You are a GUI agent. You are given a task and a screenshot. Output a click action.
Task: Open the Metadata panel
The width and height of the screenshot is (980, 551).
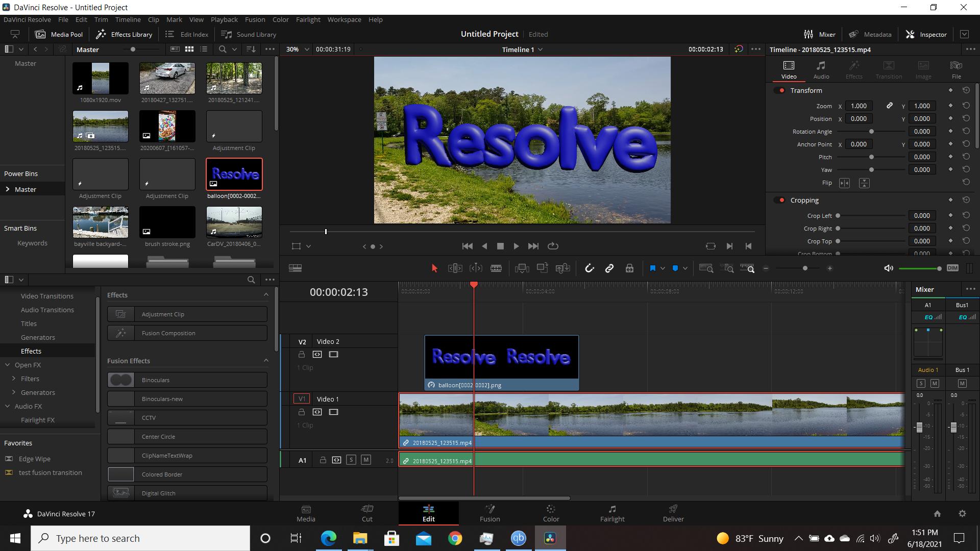pyautogui.click(x=870, y=34)
